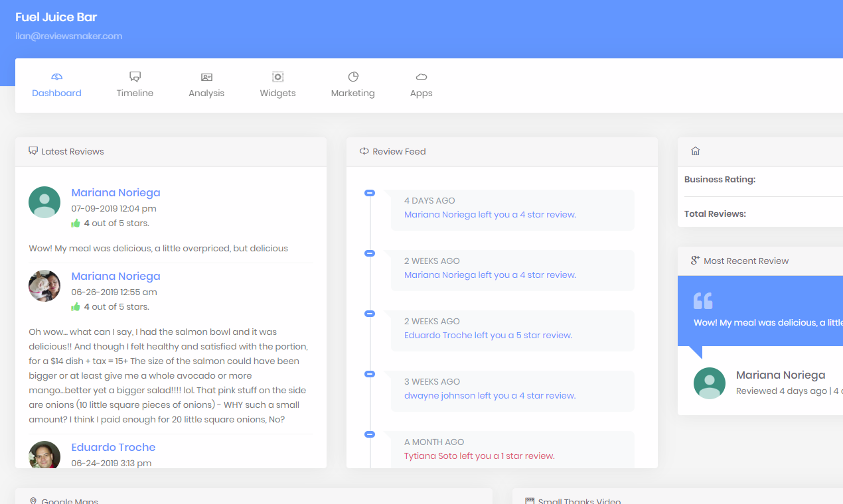Image resolution: width=843 pixels, height=504 pixels.
Task: Click Eduardo Troche's profile photo
Action: click(44, 455)
